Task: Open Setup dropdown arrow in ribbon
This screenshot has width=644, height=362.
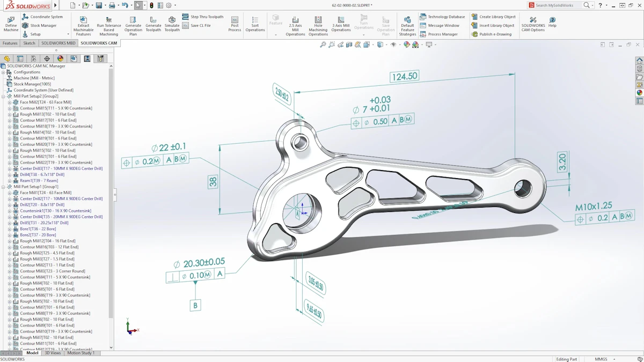Action: (68, 34)
